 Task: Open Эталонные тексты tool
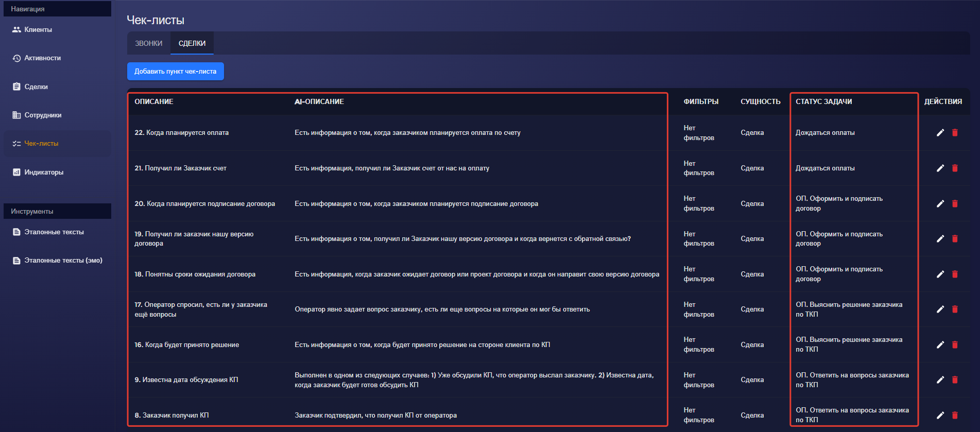pos(54,232)
